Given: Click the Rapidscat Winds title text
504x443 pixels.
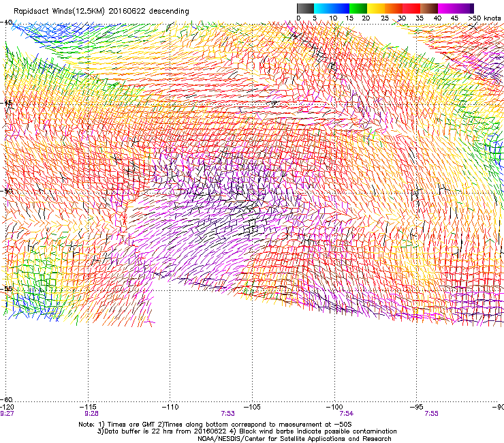Looking at the screenshot, I should click(x=101, y=11).
